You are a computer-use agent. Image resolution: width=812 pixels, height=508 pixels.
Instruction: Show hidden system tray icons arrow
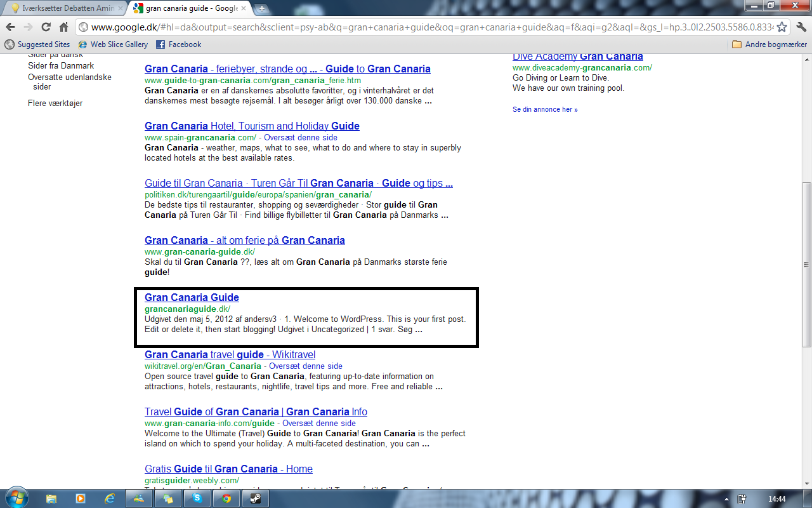(726, 499)
